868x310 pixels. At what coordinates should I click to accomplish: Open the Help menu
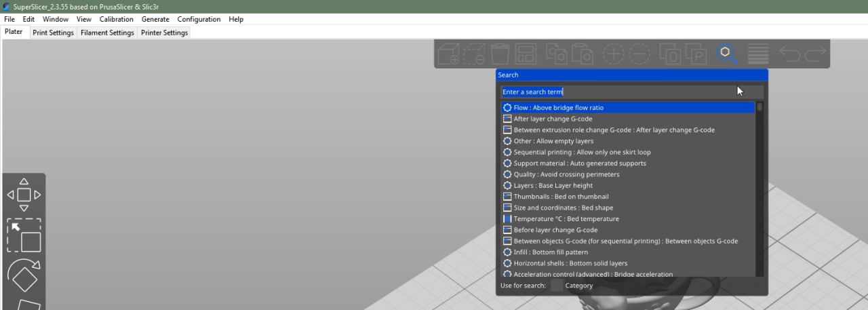[236, 19]
